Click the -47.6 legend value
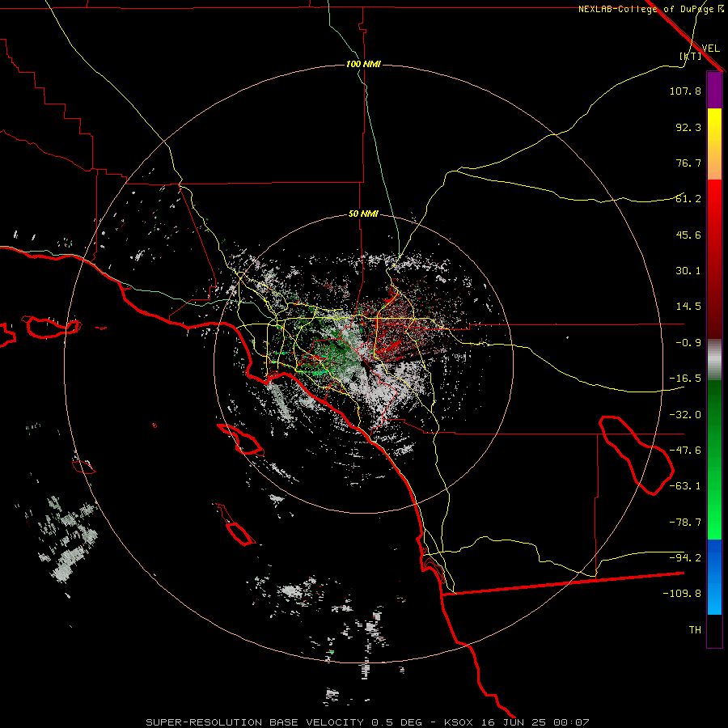 point(685,451)
